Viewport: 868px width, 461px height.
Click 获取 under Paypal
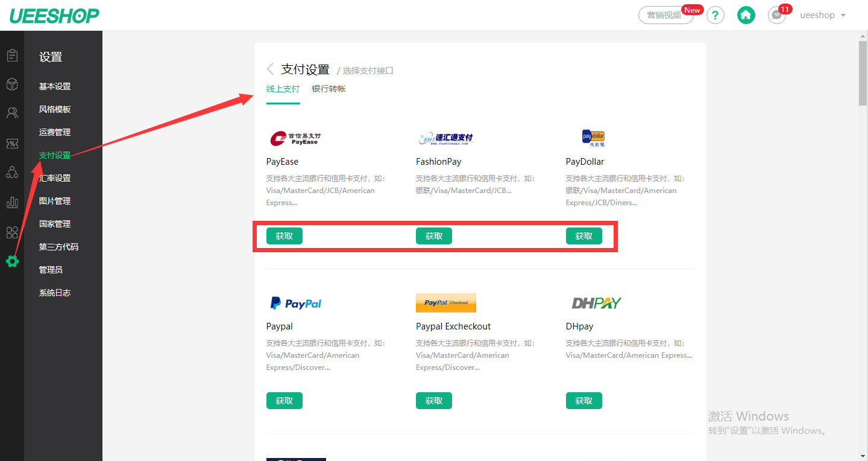coord(285,401)
